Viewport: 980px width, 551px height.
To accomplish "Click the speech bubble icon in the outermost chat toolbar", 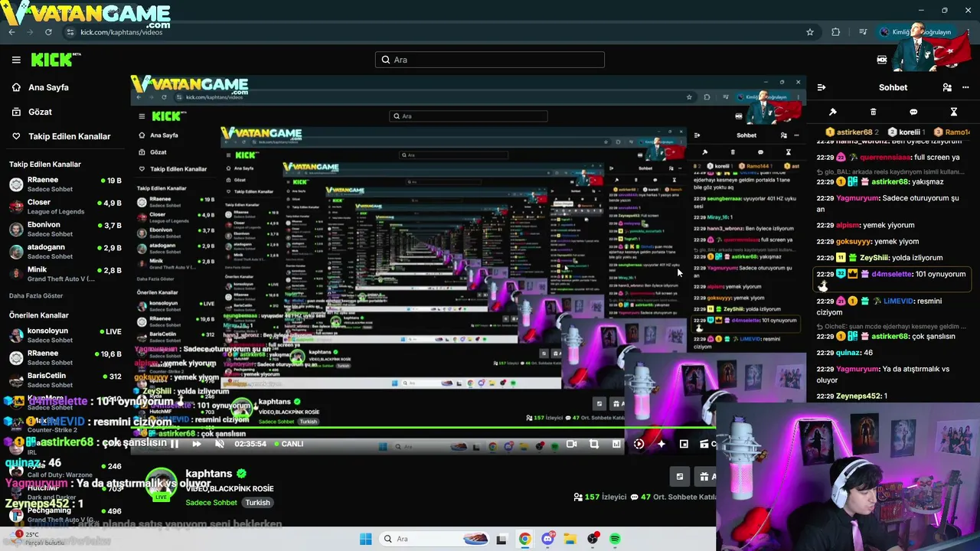I will pyautogui.click(x=913, y=112).
